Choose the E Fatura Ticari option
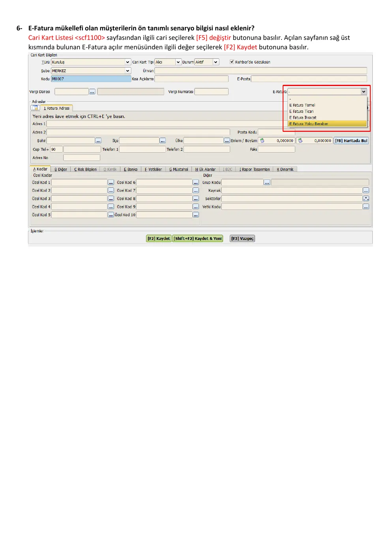Viewport: 392px width, 554px height. [x=327, y=112]
